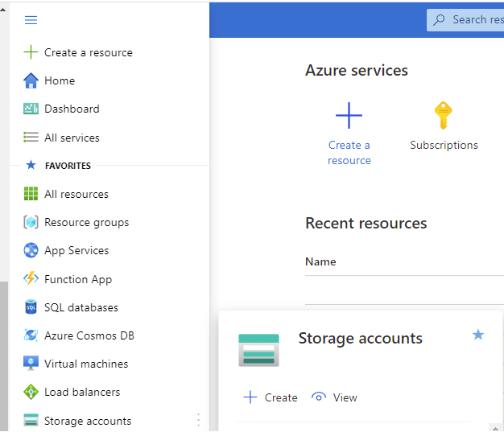Screen dimensions: 504x432
Task: Click the Azure services heading
Action: pos(356,70)
